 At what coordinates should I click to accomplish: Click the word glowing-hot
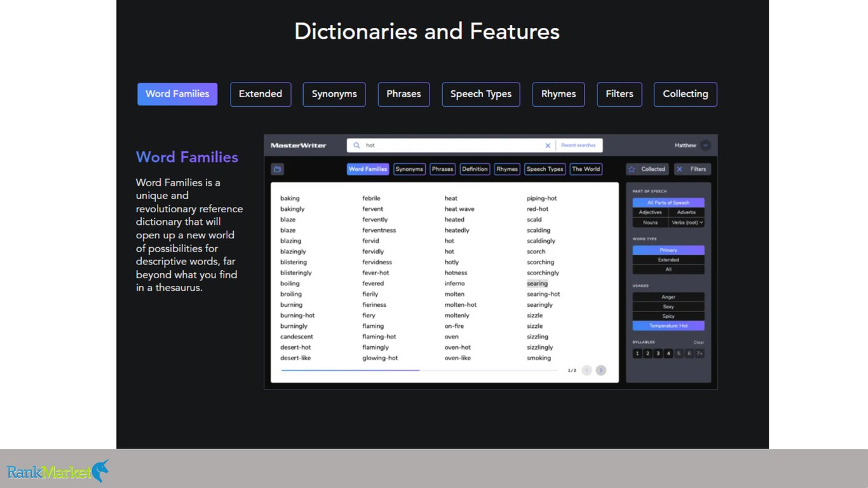pos(380,358)
